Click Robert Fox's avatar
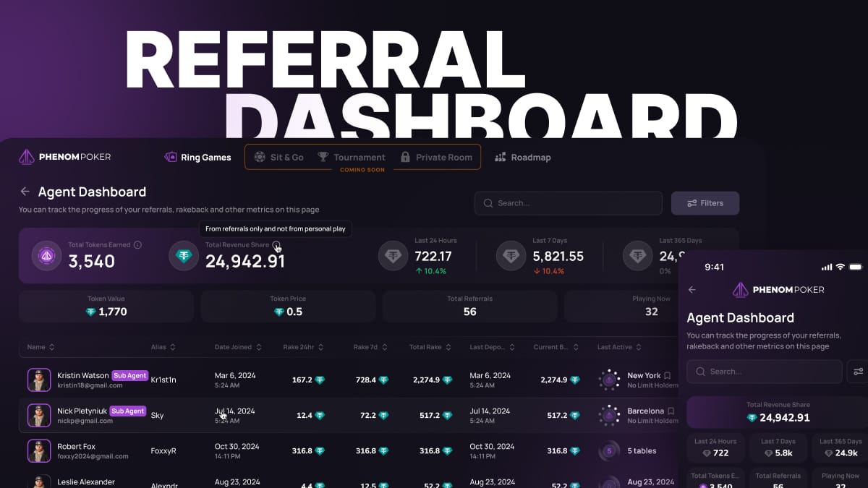 [x=39, y=451]
